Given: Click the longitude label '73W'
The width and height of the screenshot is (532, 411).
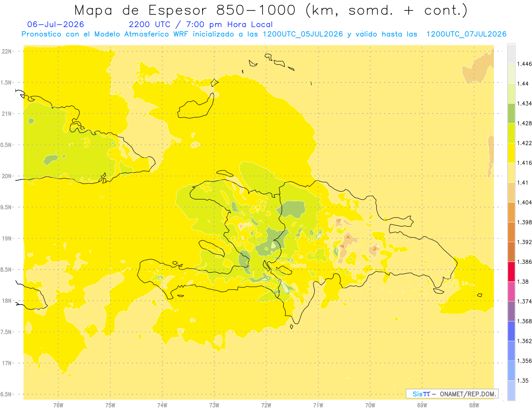Looking at the screenshot, I should (214, 405).
